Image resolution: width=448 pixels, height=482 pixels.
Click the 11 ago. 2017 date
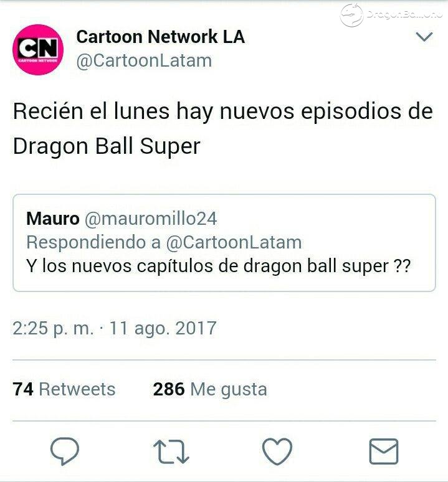pyautogui.click(x=163, y=328)
